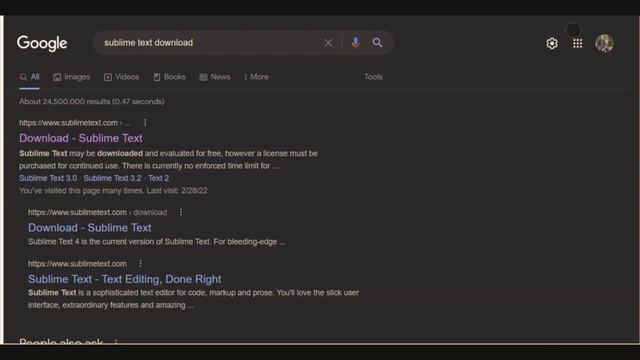Clear the search box with X
This screenshot has width=640, height=360.
pos(328,43)
